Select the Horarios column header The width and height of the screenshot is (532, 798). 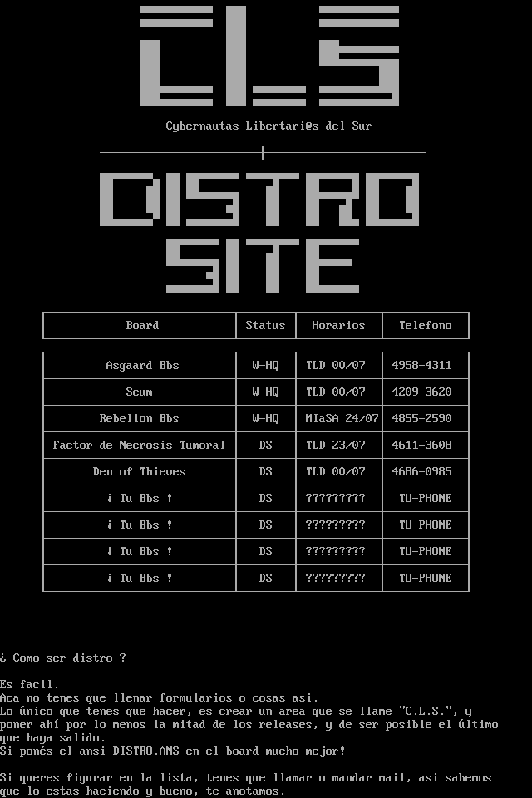(x=338, y=326)
